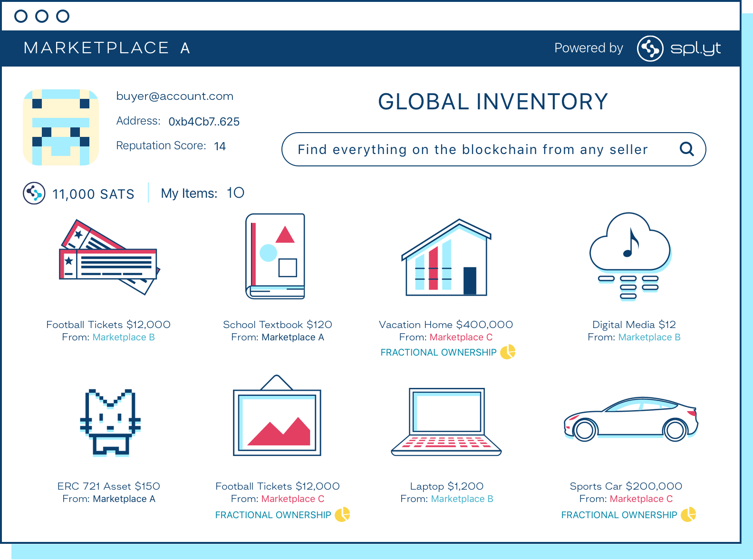
Task: Focus the global inventory search field
Action: pyautogui.click(x=473, y=149)
